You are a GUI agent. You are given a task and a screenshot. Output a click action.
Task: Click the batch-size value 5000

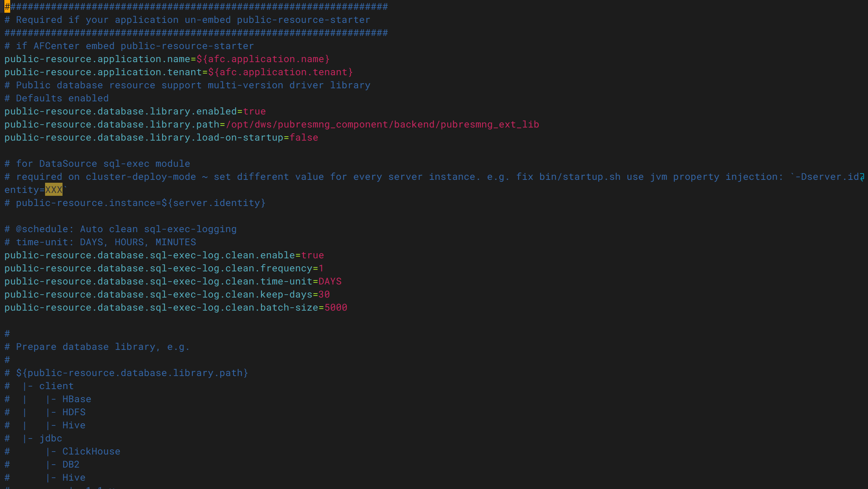pyautogui.click(x=335, y=307)
